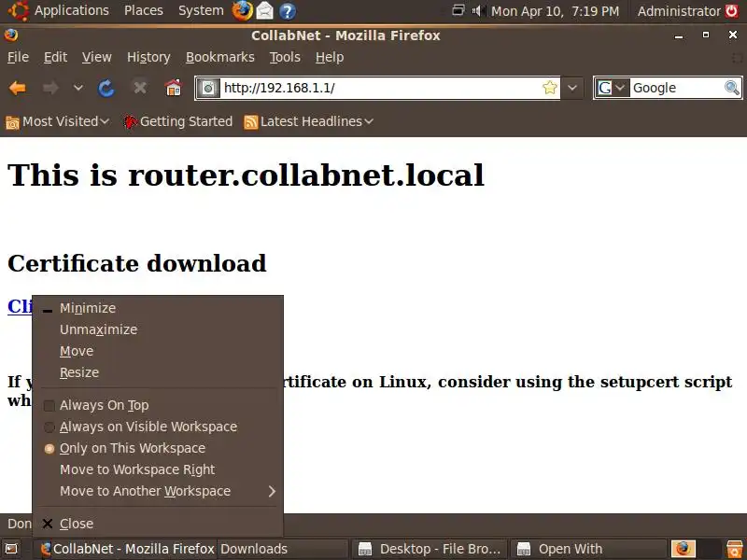Click the Firefox window title bar icon
Screen dimensions: 747x560
point(11,35)
